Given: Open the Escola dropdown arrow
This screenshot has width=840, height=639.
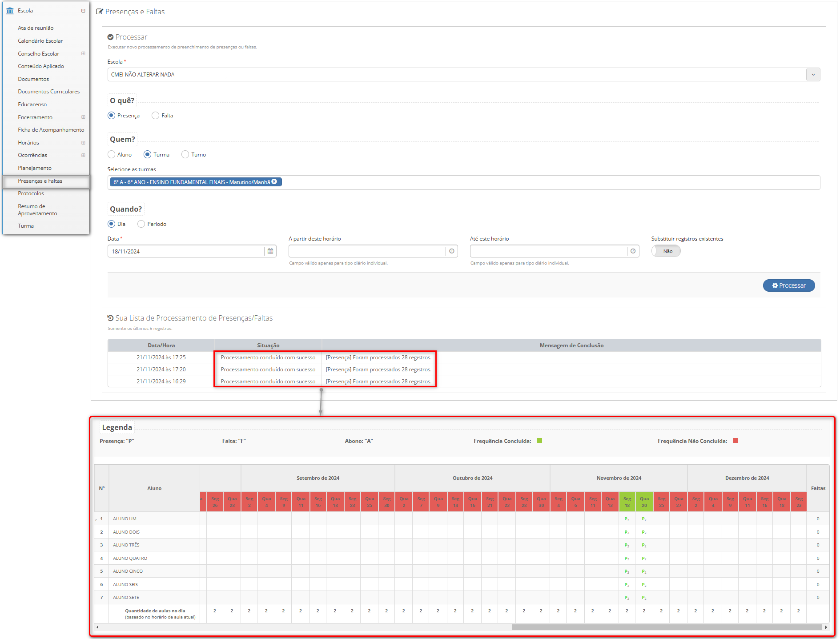Looking at the screenshot, I should (813, 75).
